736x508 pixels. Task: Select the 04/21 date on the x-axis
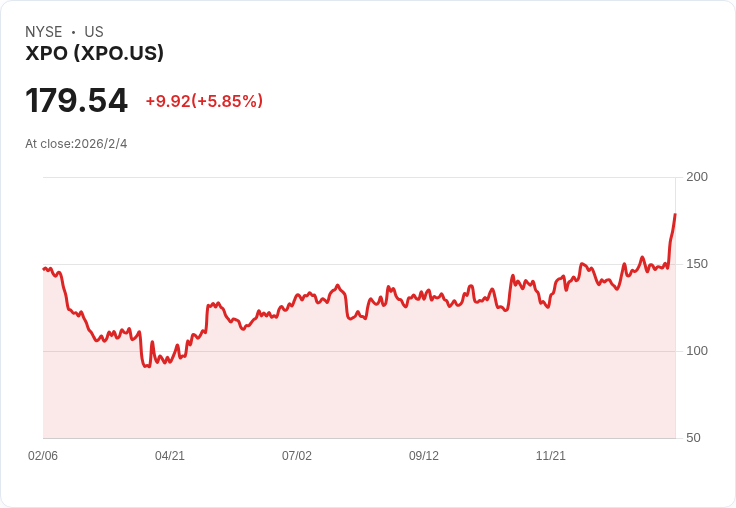pyautogui.click(x=170, y=456)
